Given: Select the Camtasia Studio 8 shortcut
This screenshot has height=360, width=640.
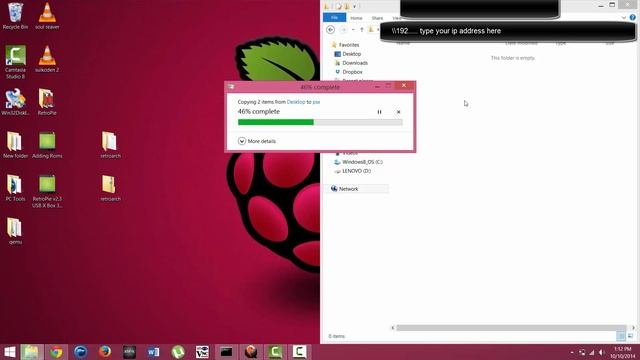Looking at the screenshot, I should coord(16,62).
